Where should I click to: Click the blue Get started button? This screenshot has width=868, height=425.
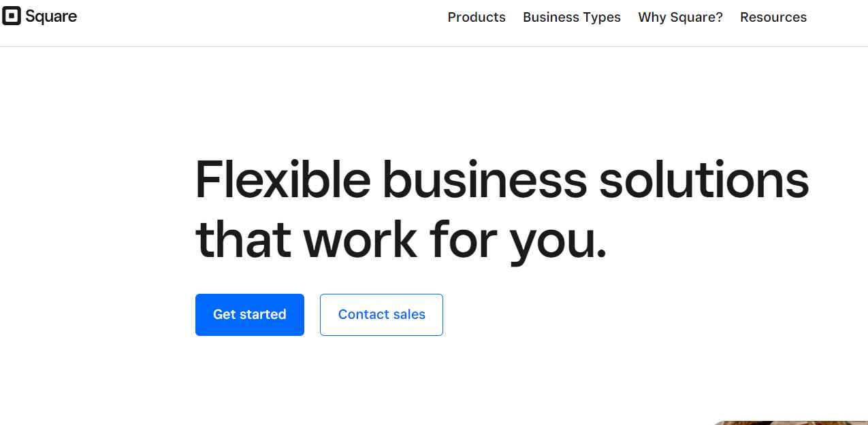pos(250,315)
